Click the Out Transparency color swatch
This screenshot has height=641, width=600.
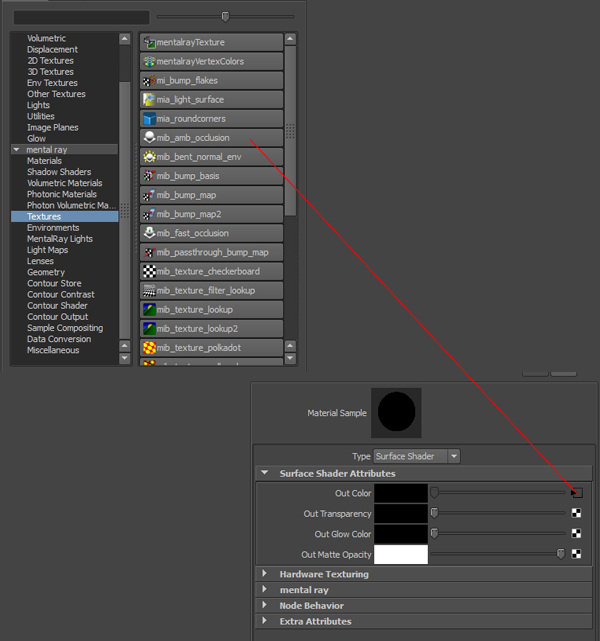click(401, 513)
